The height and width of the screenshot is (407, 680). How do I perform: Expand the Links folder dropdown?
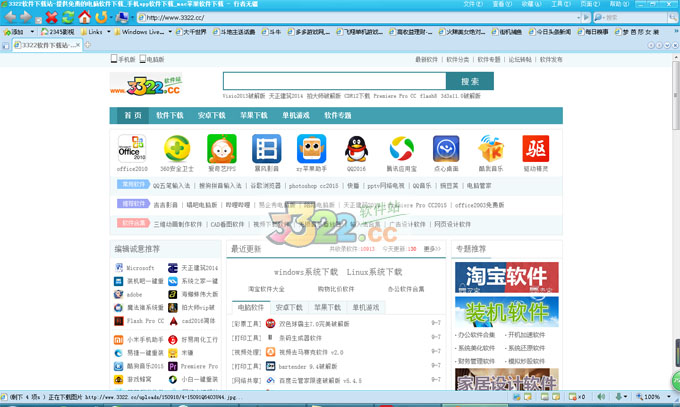pyautogui.click(x=108, y=32)
